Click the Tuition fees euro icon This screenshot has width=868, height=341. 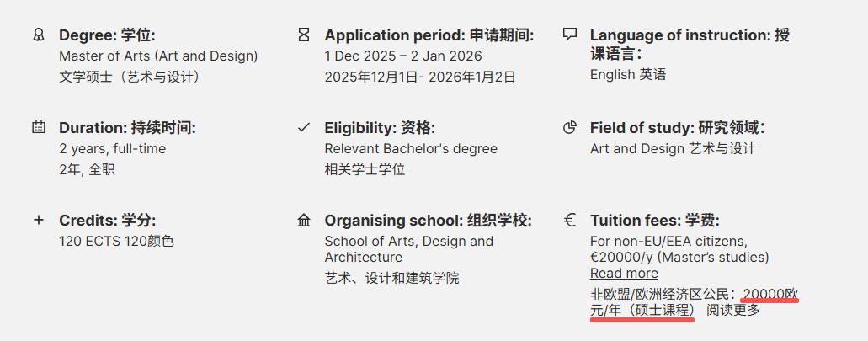pos(570,220)
